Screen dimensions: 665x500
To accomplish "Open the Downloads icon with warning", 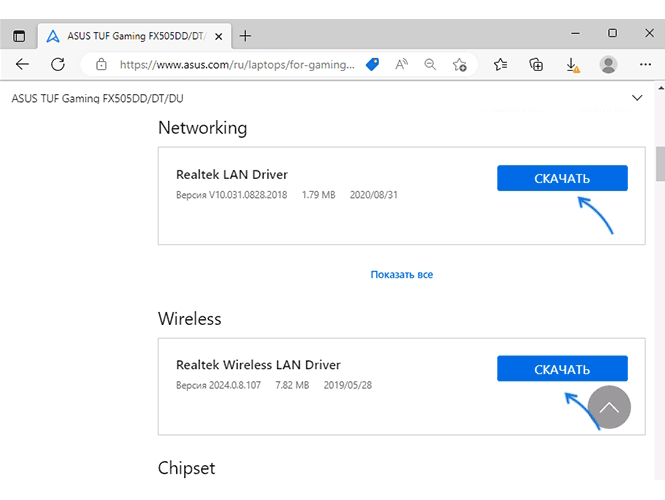I will point(573,65).
